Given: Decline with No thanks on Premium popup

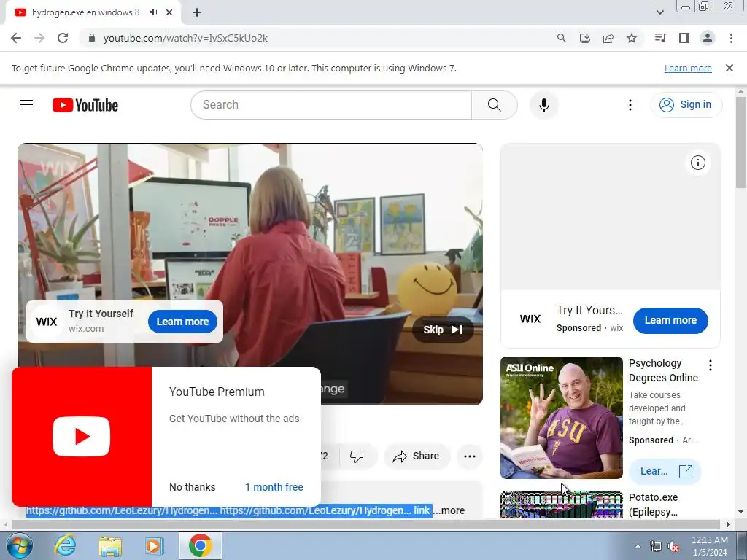Looking at the screenshot, I should coord(192,487).
